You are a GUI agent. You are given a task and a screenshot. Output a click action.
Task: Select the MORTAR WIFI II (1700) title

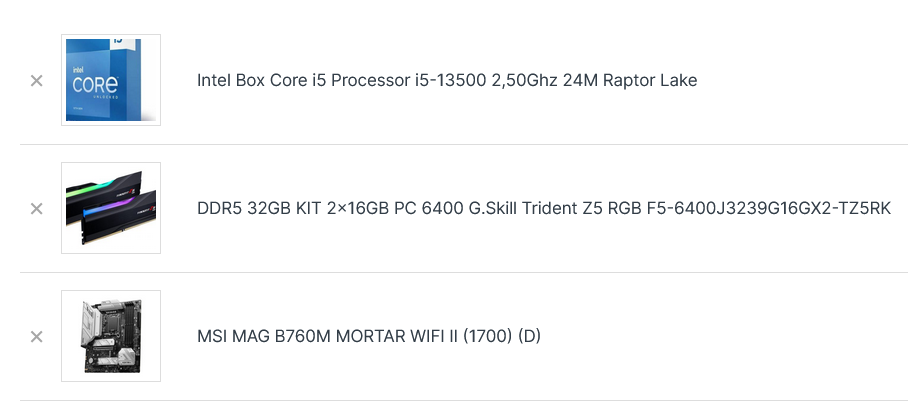(369, 337)
